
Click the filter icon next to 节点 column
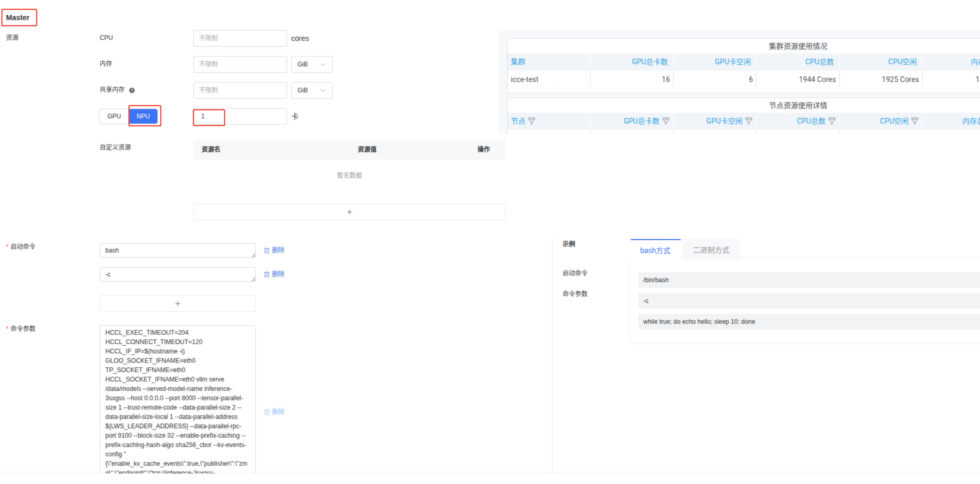(x=532, y=121)
